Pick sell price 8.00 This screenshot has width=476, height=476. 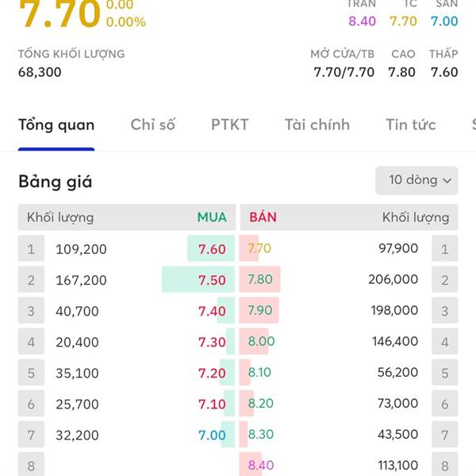click(261, 342)
